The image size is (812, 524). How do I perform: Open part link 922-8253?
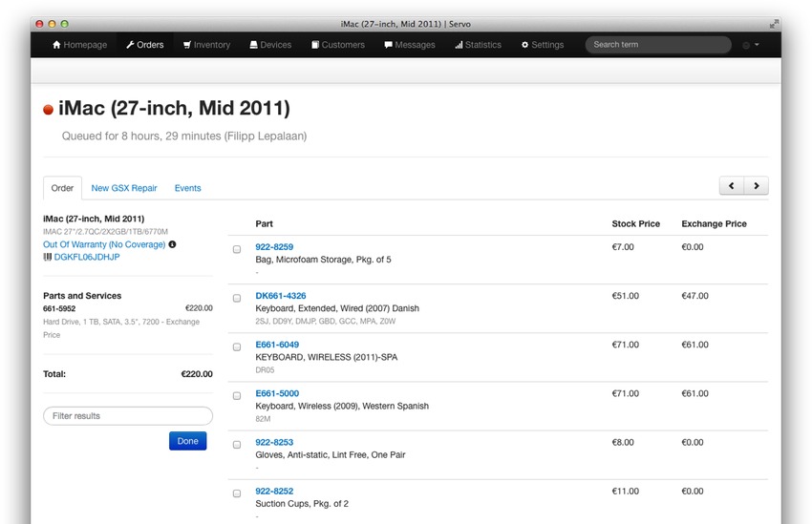tap(274, 442)
